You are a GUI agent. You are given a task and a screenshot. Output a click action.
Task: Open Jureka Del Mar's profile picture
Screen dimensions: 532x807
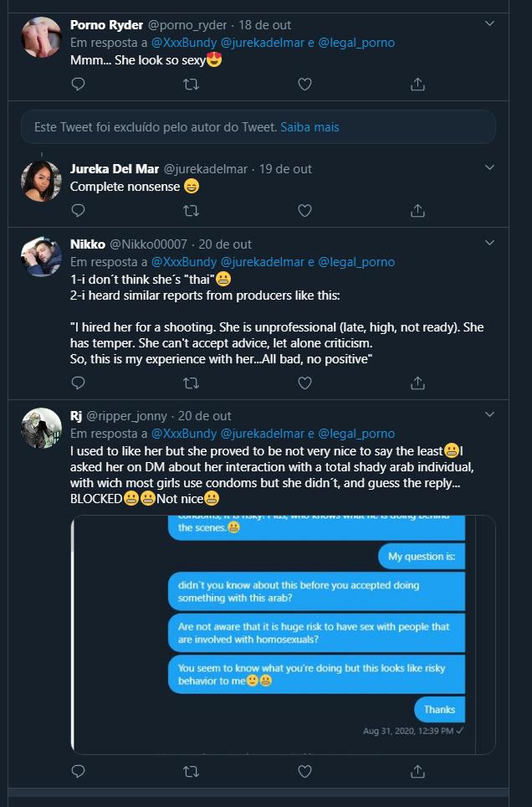tap(41, 181)
